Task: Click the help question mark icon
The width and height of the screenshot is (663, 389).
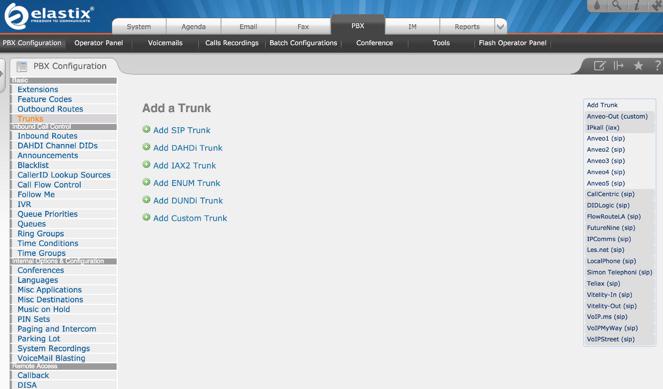Action: tap(658, 66)
